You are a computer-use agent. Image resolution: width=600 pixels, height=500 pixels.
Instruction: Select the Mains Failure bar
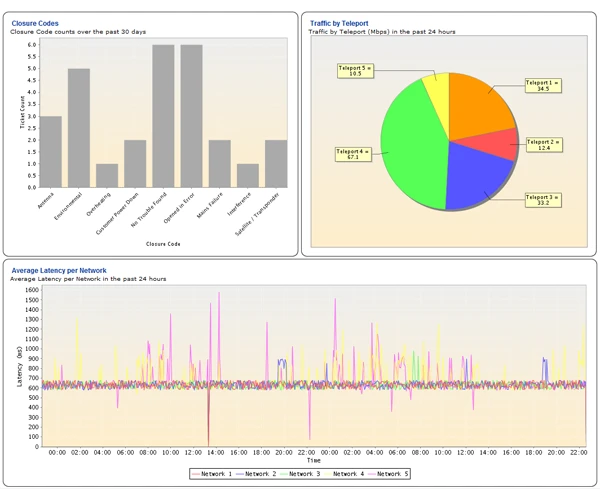(220, 164)
